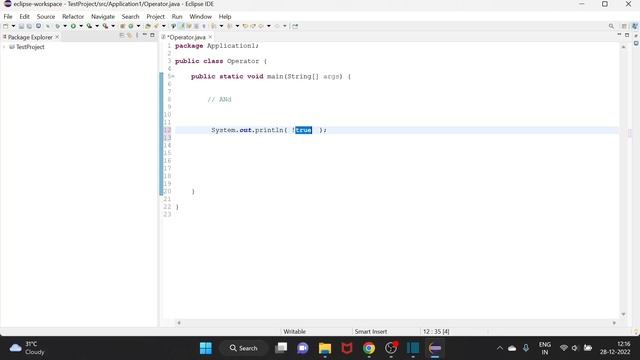The width and height of the screenshot is (640, 360).
Task: Click the taskbar Search box
Action: click(243, 348)
